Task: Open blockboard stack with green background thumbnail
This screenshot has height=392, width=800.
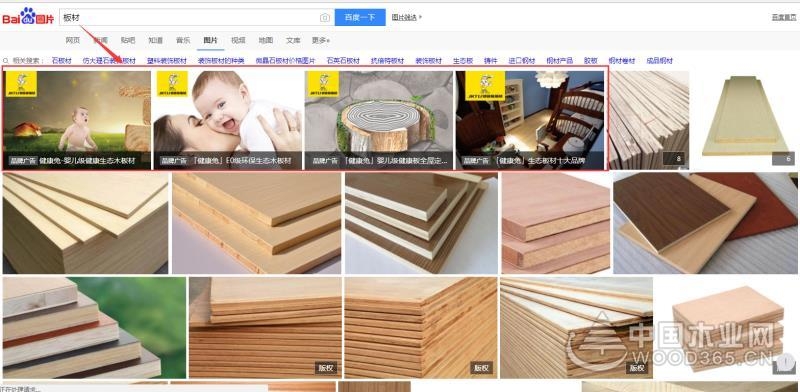Action: pyautogui.click(x=94, y=328)
